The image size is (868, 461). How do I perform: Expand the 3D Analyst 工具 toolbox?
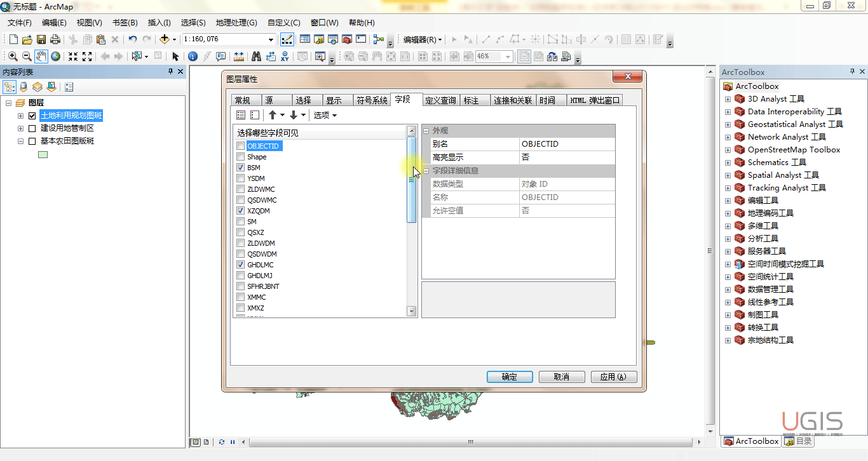click(728, 99)
